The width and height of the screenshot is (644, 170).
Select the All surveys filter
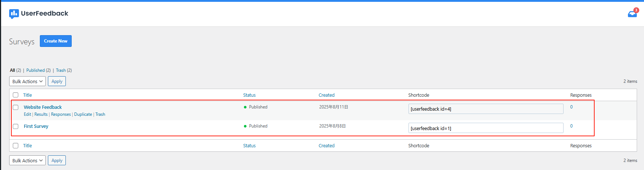pyautogui.click(x=12, y=70)
